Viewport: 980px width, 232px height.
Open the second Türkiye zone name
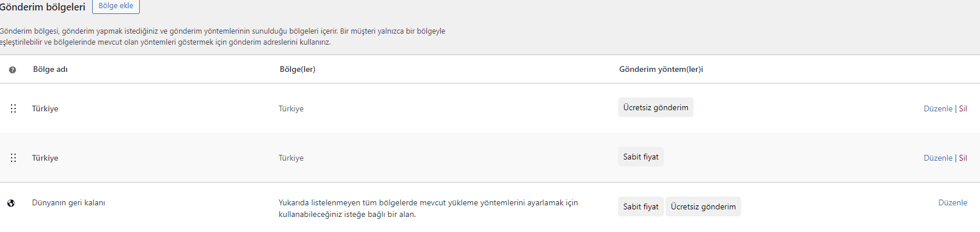click(x=45, y=158)
